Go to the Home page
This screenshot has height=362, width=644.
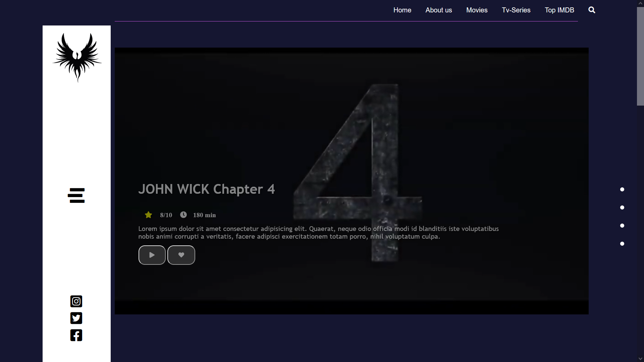(402, 10)
